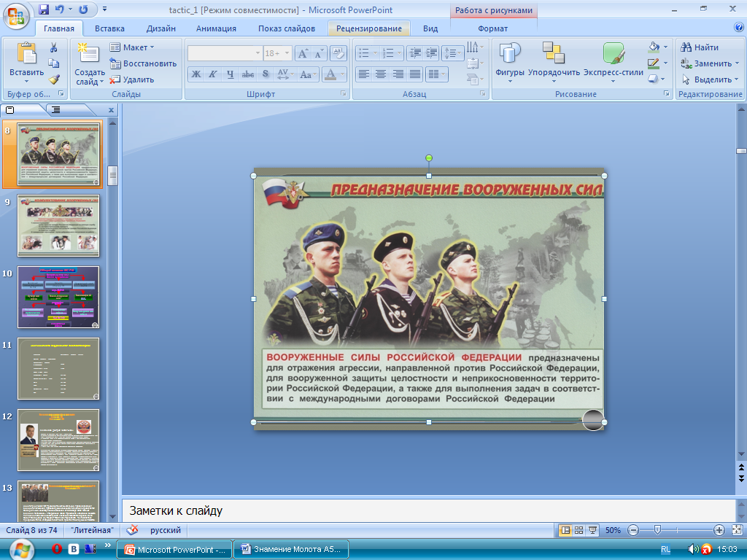Image resolution: width=747 pixels, height=560 pixels.
Task: Open Экспресс-стили quick styles
Action: pyautogui.click(x=613, y=63)
